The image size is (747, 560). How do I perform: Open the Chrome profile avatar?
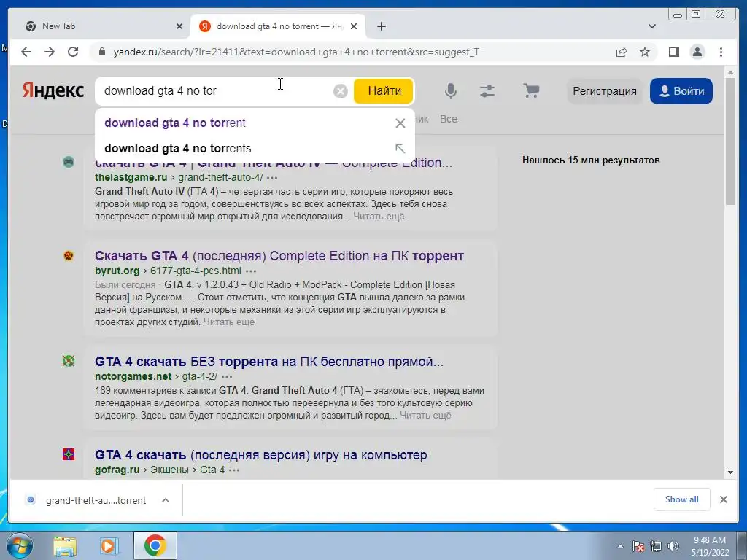[x=697, y=52]
